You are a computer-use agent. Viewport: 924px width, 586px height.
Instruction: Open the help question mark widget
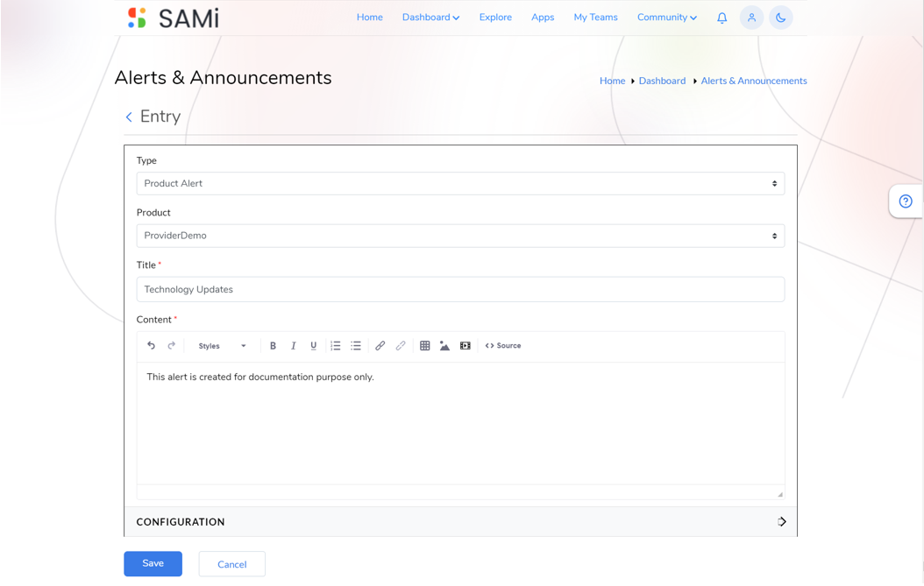905,201
